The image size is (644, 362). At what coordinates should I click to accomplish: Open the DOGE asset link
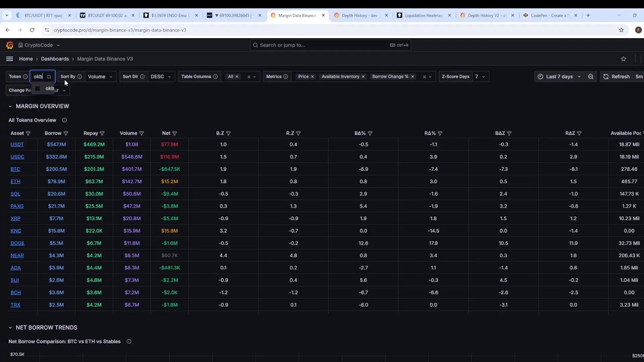tap(17, 243)
